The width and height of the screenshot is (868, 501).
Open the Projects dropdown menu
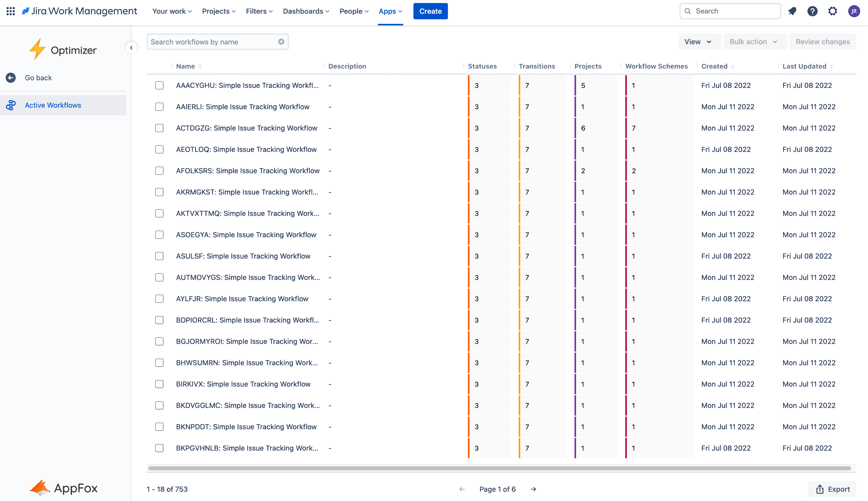point(219,11)
